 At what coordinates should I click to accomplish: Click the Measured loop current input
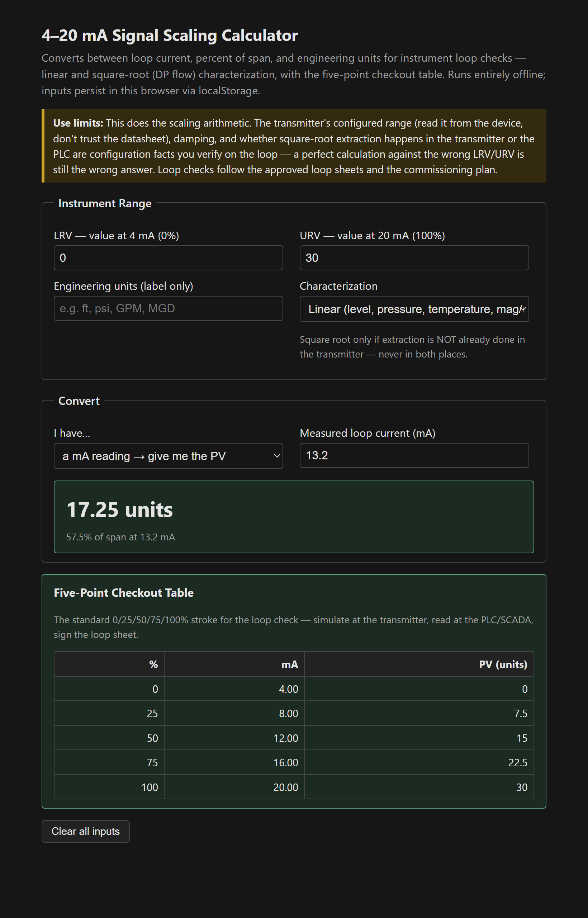414,455
